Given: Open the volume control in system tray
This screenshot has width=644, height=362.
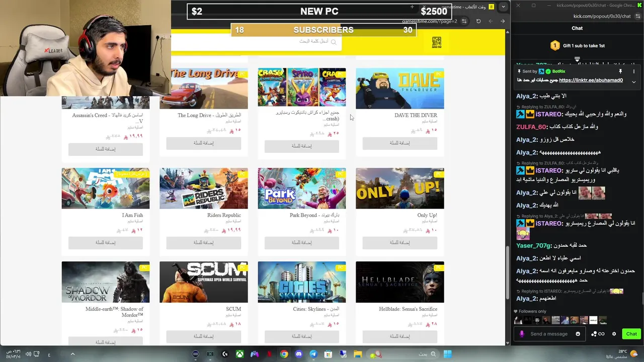Looking at the screenshot, I should (x=28, y=354).
